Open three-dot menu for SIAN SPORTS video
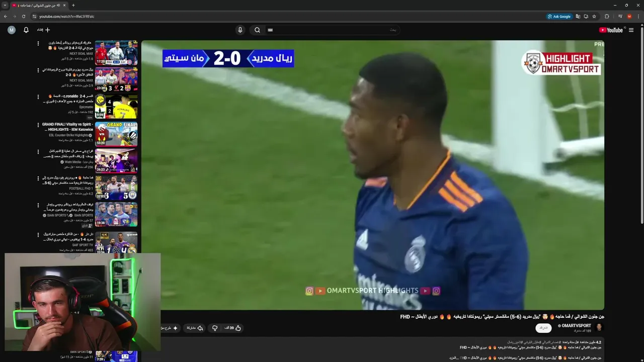The image size is (644, 362). 38,205
